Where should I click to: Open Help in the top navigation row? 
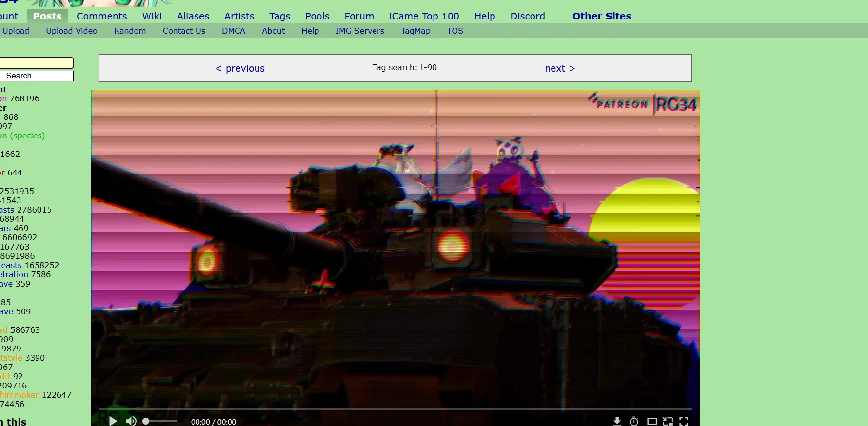pos(485,16)
